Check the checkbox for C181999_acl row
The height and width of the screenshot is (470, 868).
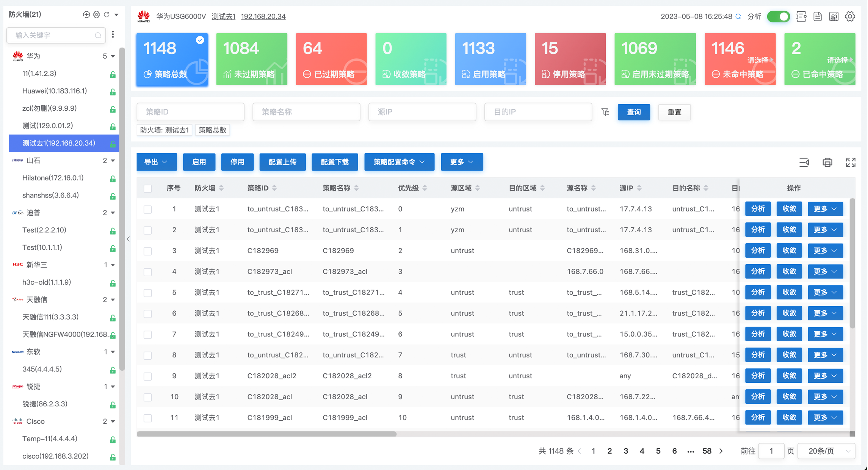[148, 418]
